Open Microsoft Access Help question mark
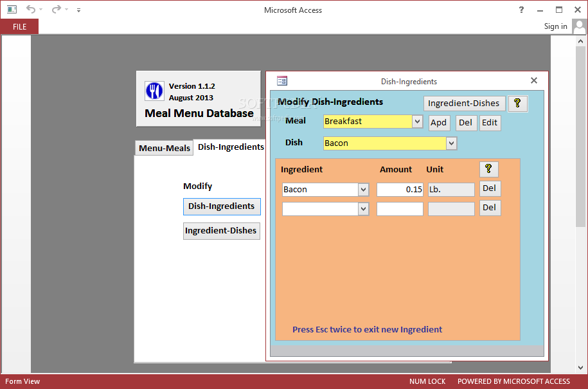The image size is (588, 389). (521, 10)
